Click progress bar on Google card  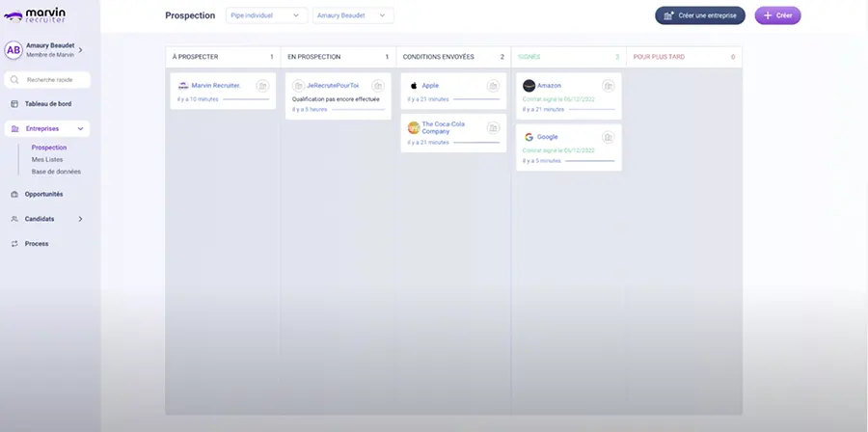pos(590,161)
